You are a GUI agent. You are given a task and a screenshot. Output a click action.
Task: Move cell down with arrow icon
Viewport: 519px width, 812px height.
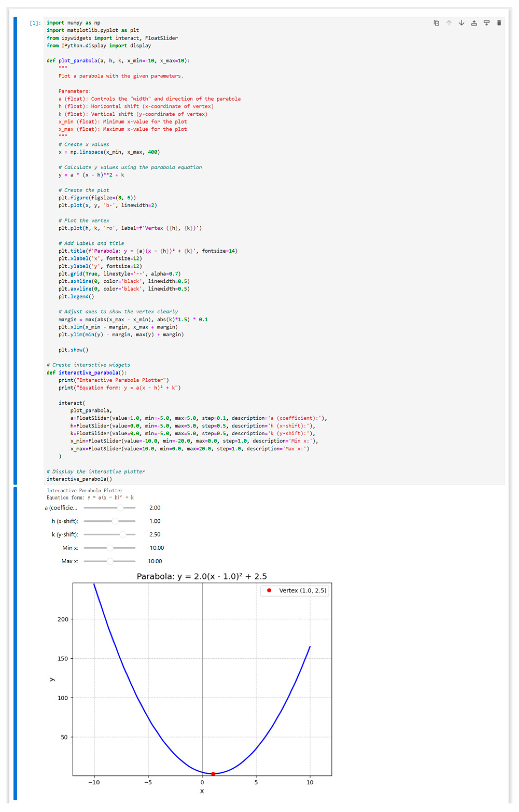(x=461, y=23)
